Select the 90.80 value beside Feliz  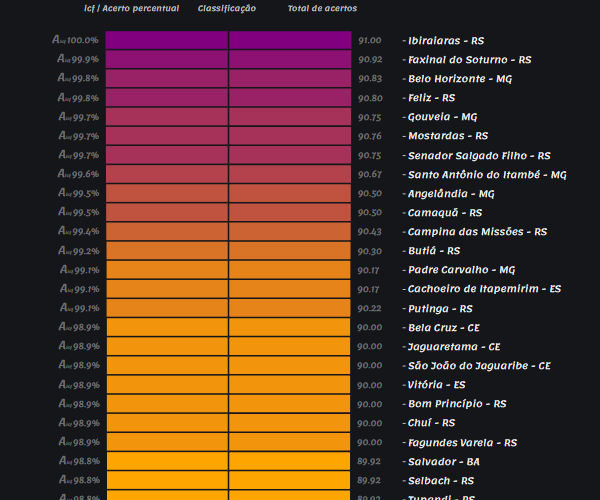click(x=370, y=98)
